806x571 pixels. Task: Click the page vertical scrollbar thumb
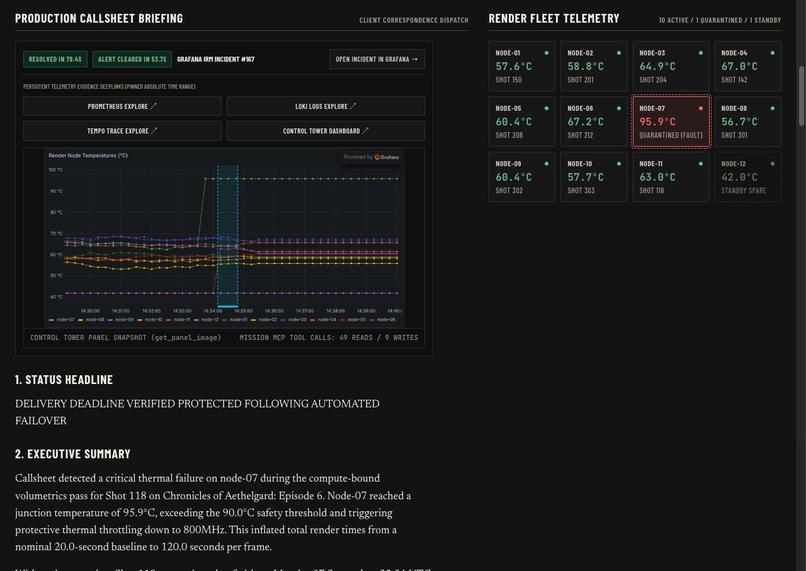point(801,96)
